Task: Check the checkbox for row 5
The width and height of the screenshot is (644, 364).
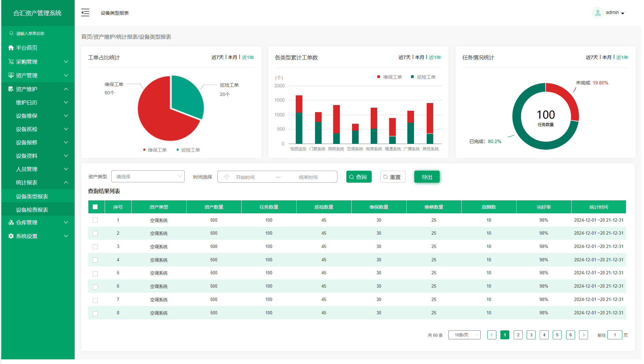Action: coord(95,274)
